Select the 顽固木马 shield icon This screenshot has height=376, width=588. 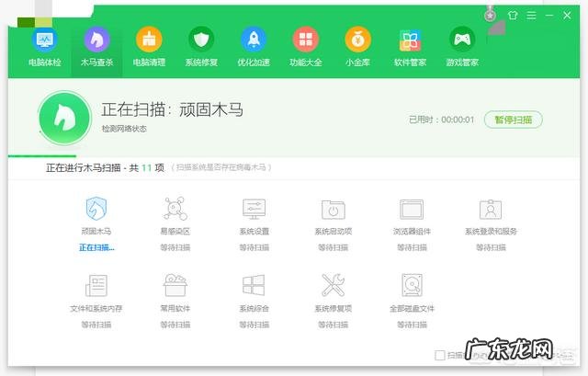click(x=96, y=209)
